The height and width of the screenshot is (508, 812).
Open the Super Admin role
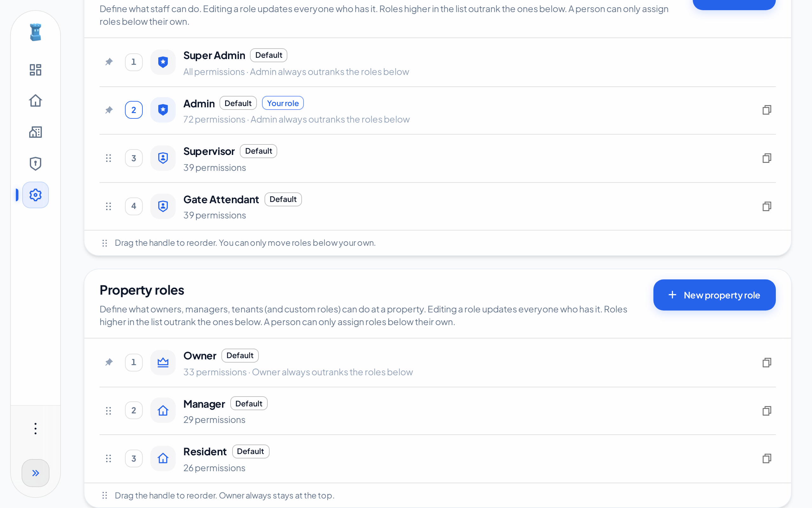click(437, 63)
